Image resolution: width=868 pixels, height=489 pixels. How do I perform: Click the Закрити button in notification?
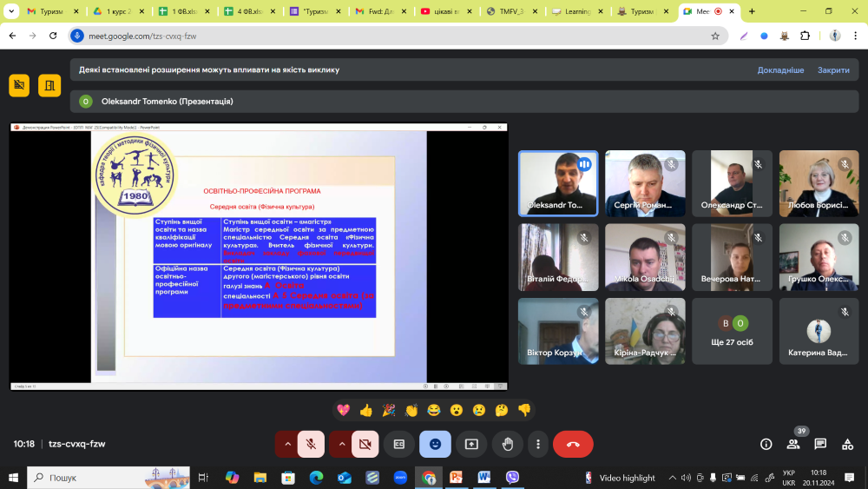click(833, 69)
